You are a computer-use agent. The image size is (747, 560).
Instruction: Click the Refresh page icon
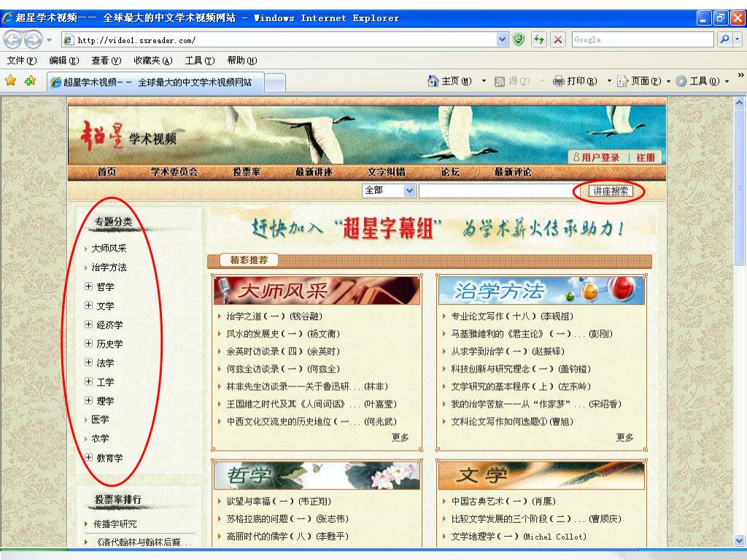coord(539,39)
